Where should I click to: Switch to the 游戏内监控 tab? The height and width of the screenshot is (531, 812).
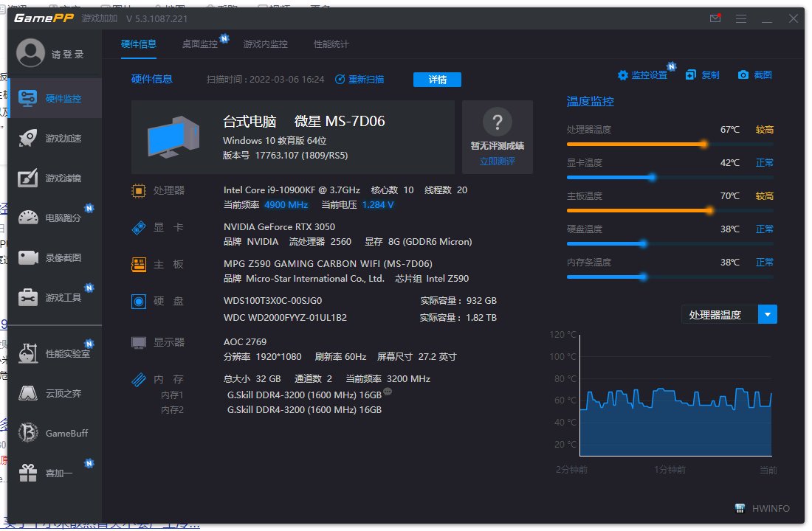(x=266, y=44)
